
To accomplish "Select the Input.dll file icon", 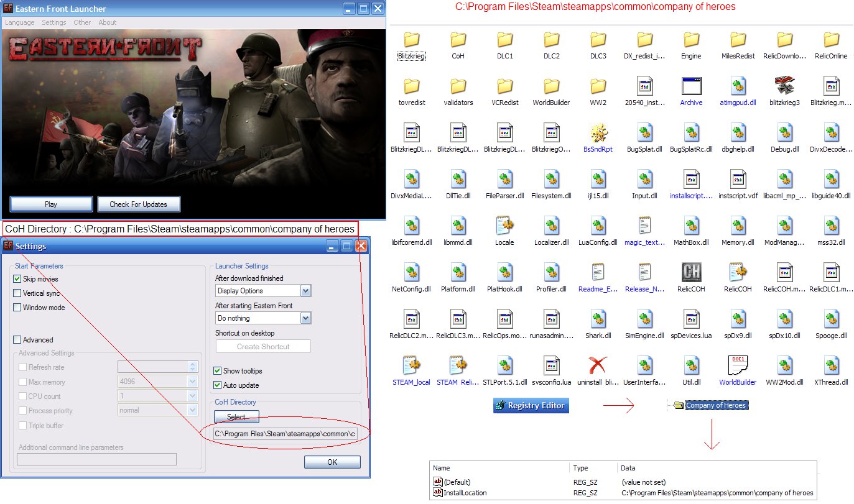I will tap(645, 179).
